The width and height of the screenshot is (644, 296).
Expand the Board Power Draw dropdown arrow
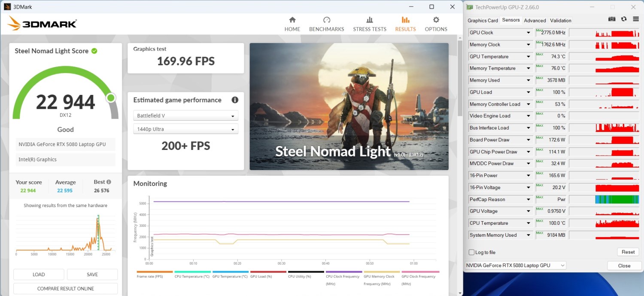[x=529, y=140]
